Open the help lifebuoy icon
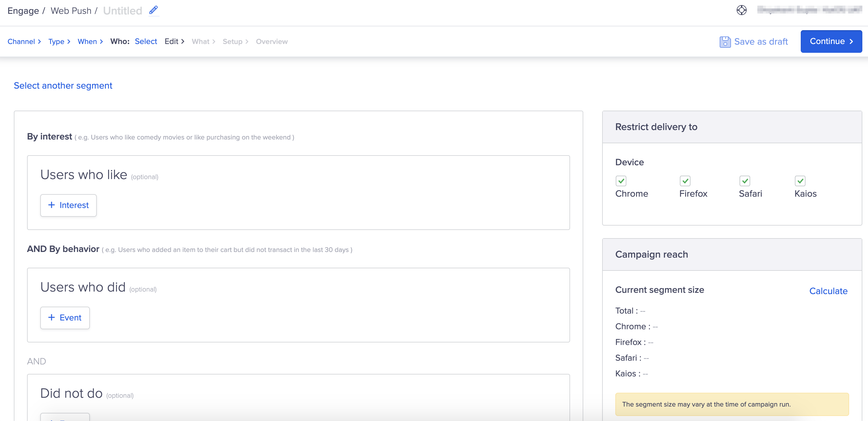Screen dimensions: 868x421 (741, 10)
